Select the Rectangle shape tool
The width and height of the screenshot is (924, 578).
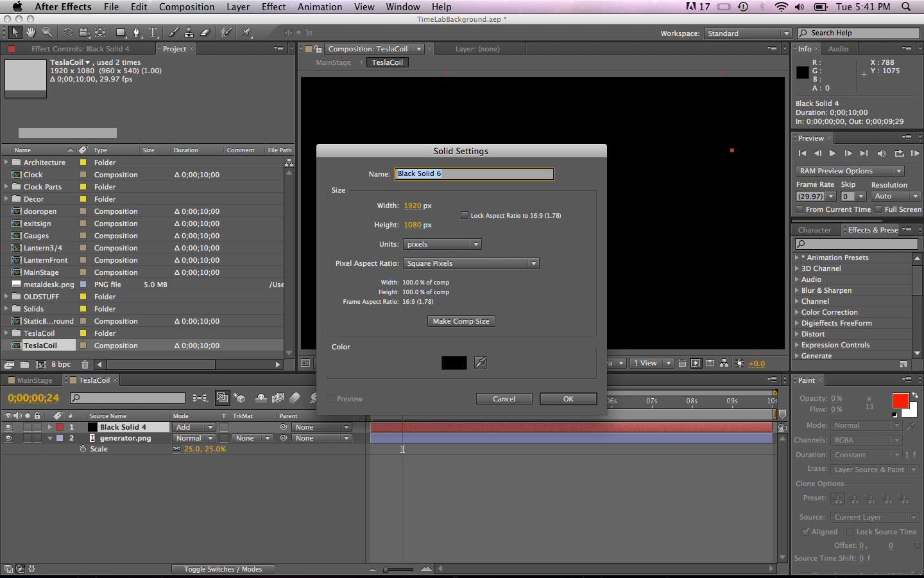click(121, 32)
